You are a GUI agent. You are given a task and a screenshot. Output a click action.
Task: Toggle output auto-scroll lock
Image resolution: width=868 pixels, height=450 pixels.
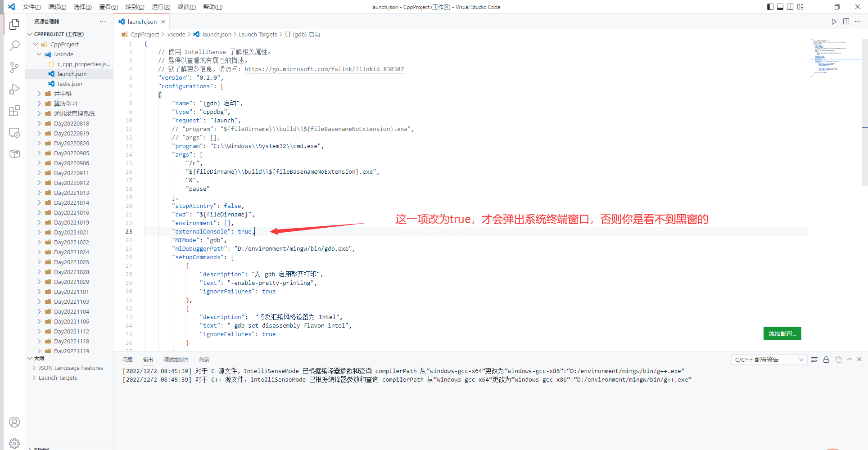[826, 360]
